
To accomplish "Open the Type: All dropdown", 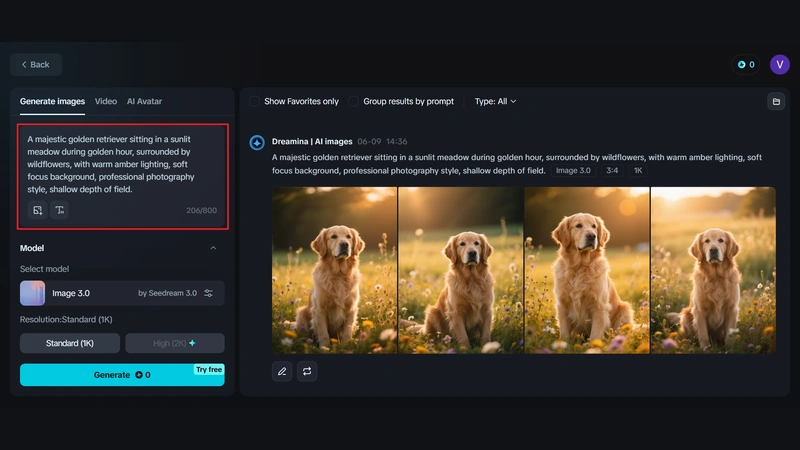I will click(x=495, y=102).
